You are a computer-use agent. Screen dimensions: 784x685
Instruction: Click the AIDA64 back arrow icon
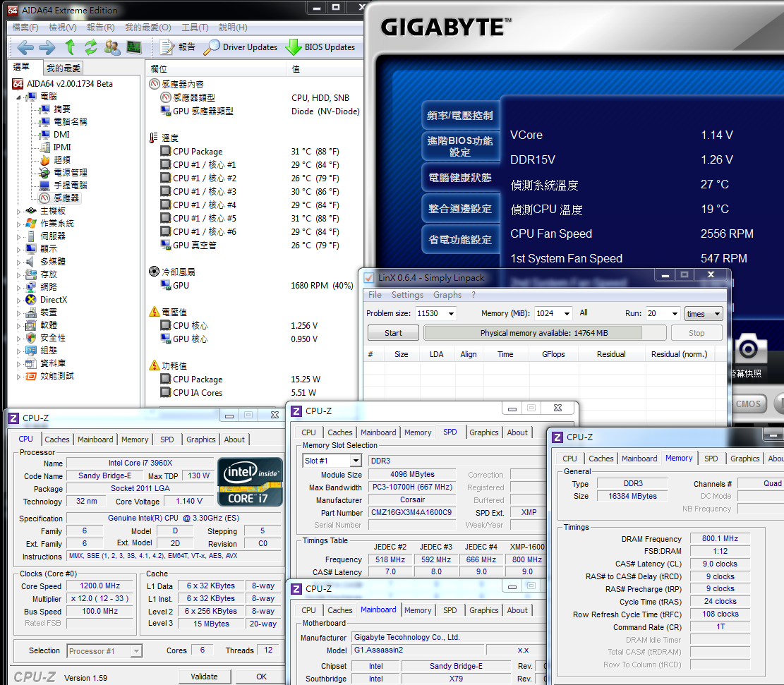pos(25,47)
